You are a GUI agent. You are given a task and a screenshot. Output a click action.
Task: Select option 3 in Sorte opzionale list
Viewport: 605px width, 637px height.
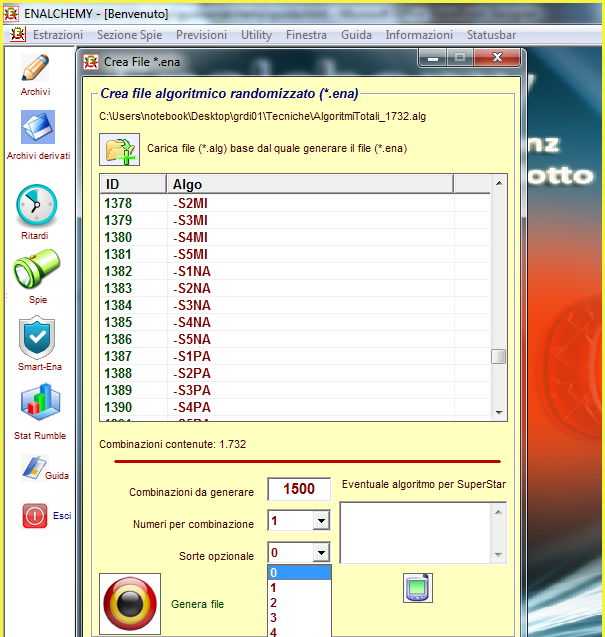click(299, 618)
